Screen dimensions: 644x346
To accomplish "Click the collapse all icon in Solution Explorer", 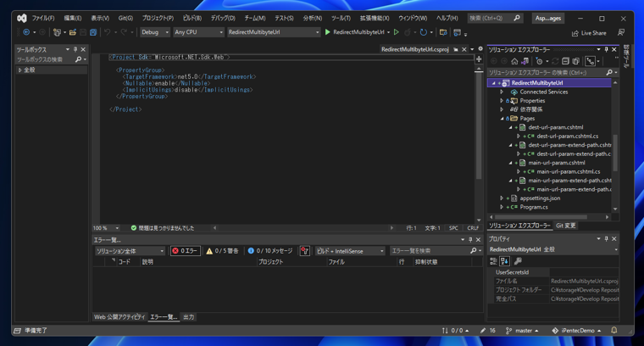I will click(565, 61).
